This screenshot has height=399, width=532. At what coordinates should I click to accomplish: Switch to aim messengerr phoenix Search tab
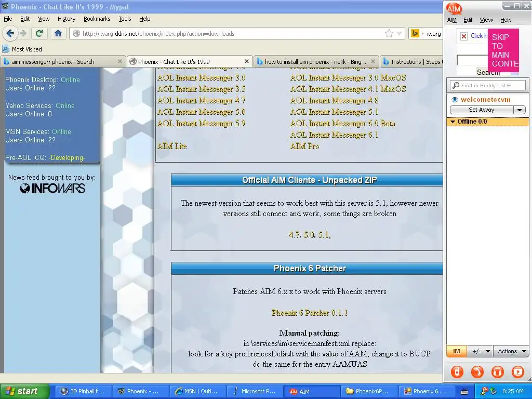[63, 61]
